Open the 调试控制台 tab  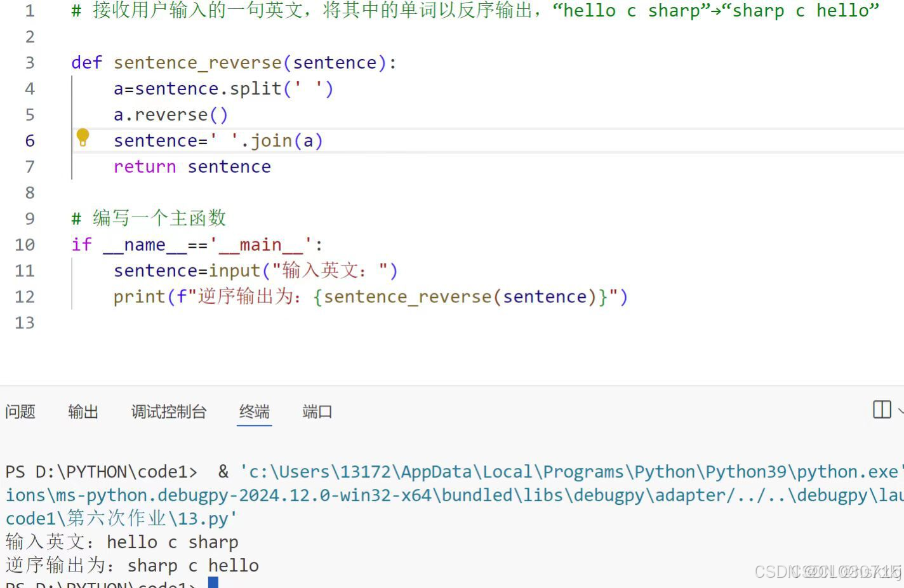169,411
